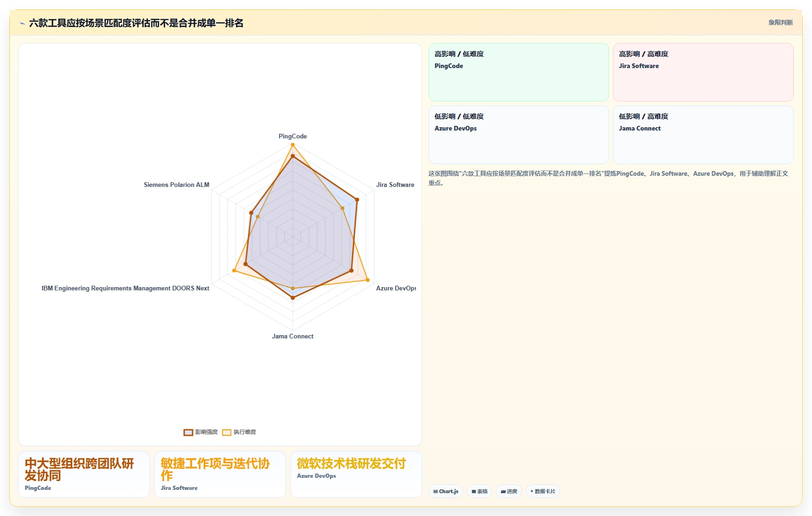Click Jama Connect in the 低影响 / 高难度 card

pyautogui.click(x=640, y=129)
